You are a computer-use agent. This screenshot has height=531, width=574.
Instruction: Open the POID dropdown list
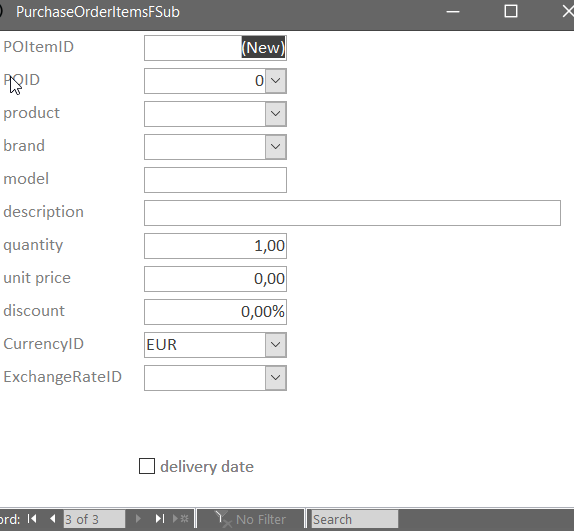(x=276, y=81)
